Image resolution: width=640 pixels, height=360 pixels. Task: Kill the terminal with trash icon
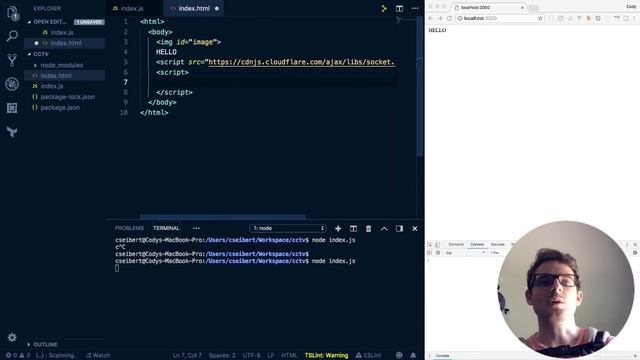[x=369, y=229]
